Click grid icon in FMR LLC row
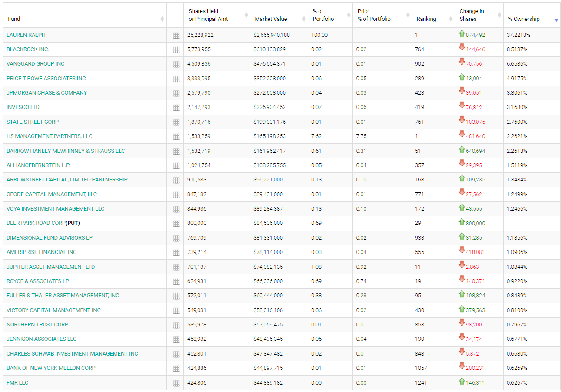Viewport: 561px width, 392px height. coord(176,383)
